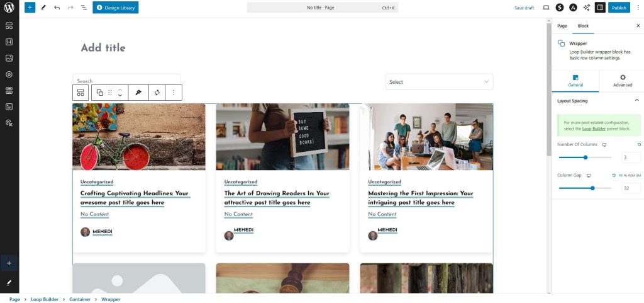Open the preview device view icon
This screenshot has width=644, height=303.
[546, 8]
